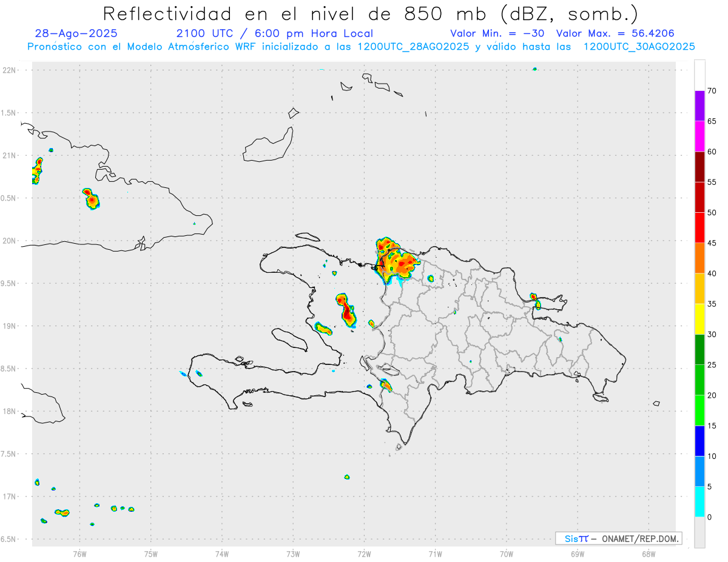This screenshot has height=562, width=728.
Task: Pick the dark green 25-30 dBZ color band
Action: tap(699, 349)
